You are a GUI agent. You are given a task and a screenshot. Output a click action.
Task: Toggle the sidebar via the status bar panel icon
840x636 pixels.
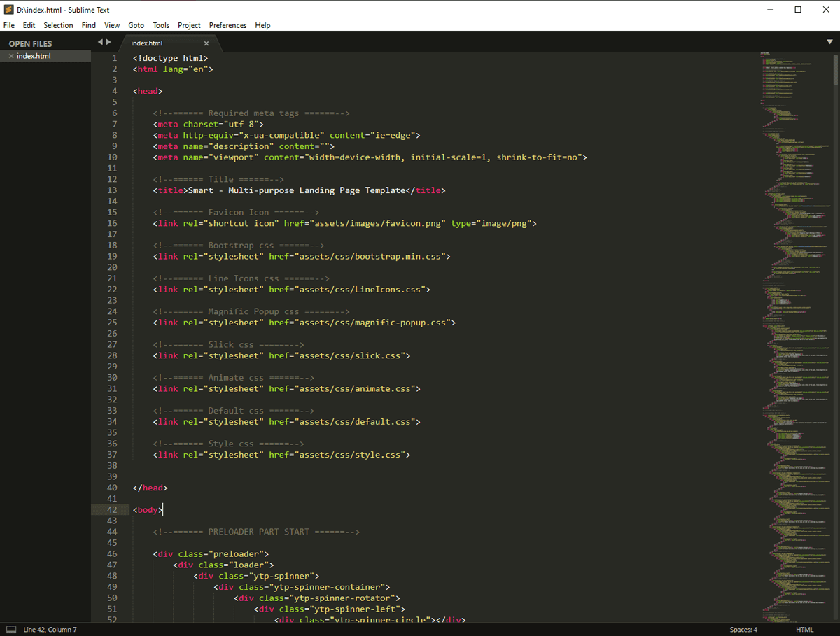pyautogui.click(x=11, y=630)
